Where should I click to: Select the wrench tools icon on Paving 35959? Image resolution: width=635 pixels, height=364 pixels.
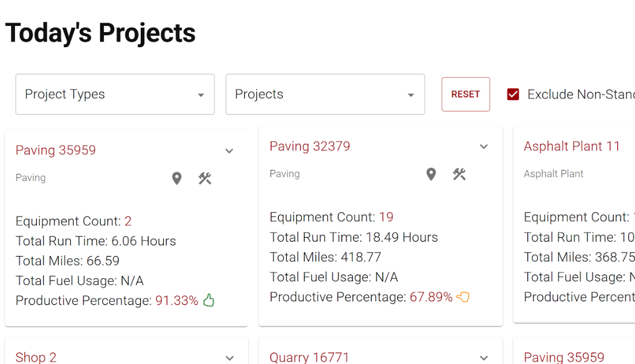pyautogui.click(x=205, y=178)
